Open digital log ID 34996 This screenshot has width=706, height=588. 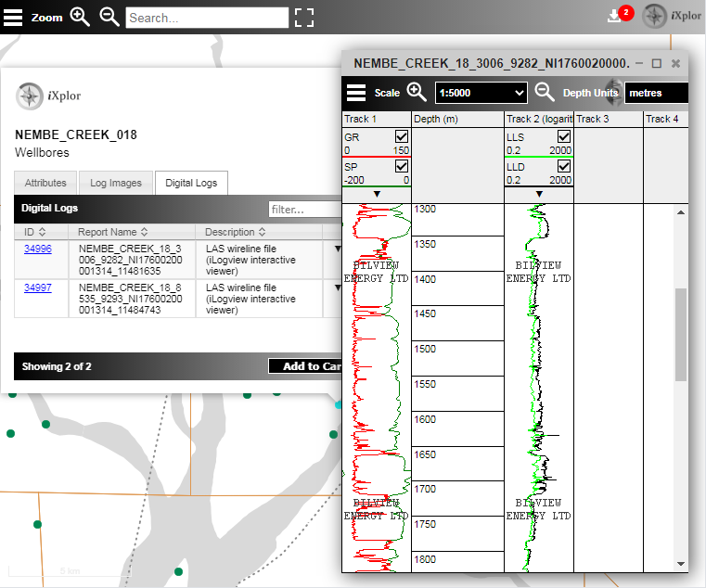tap(38, 249)
